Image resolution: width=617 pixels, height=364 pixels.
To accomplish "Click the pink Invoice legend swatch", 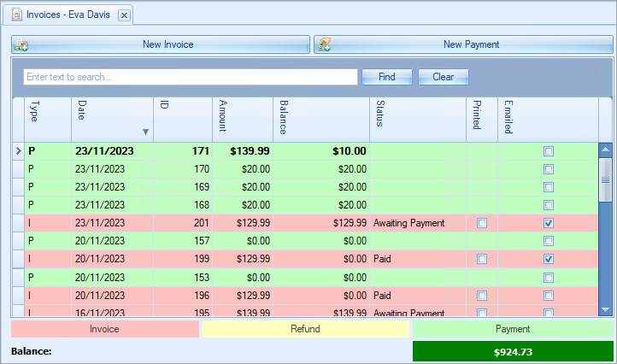I will pos(105,329).
